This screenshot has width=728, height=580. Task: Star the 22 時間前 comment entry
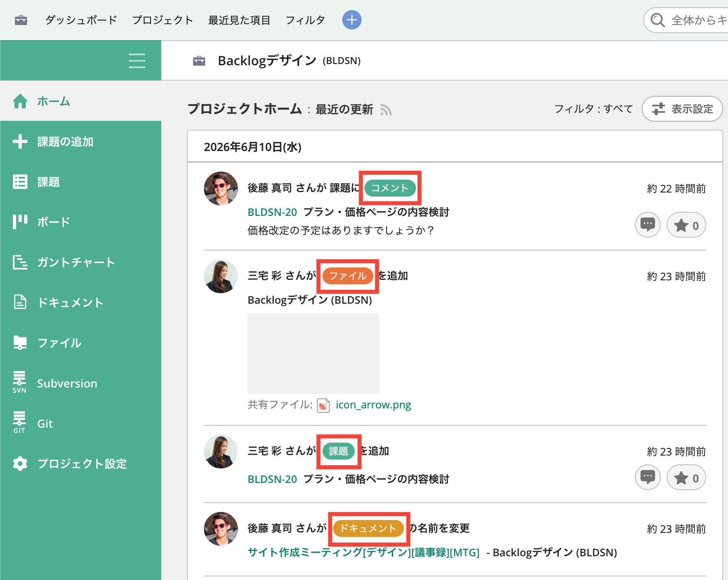686,225
